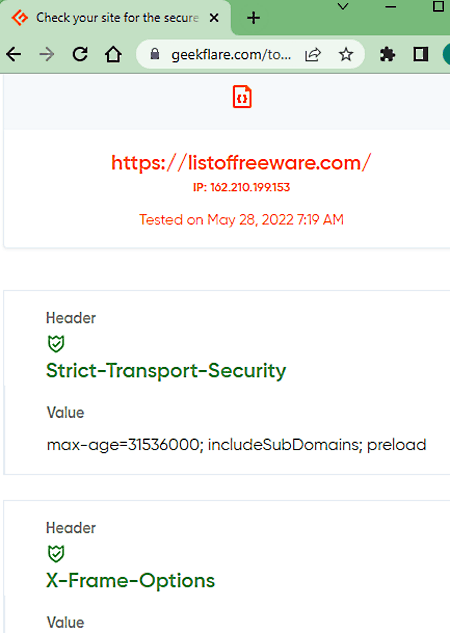
Task: Toggle the browser side panel
Action: point(421,54)
